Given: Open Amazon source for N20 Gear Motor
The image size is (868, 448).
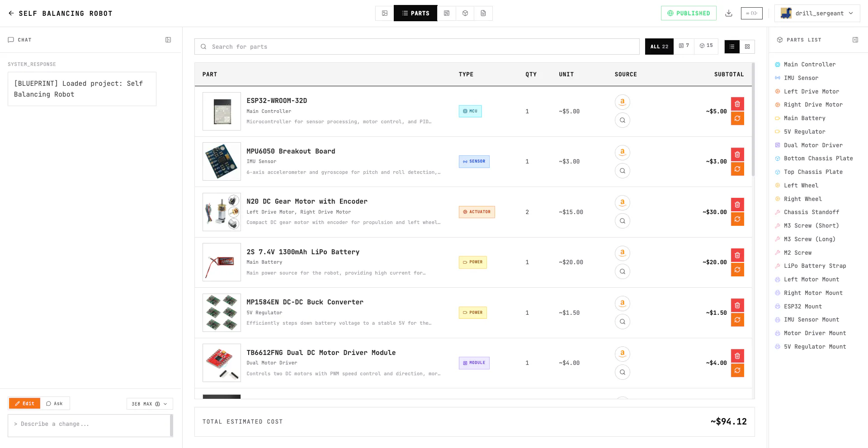Looking at the screenshot, I should [x=623, y=203].
